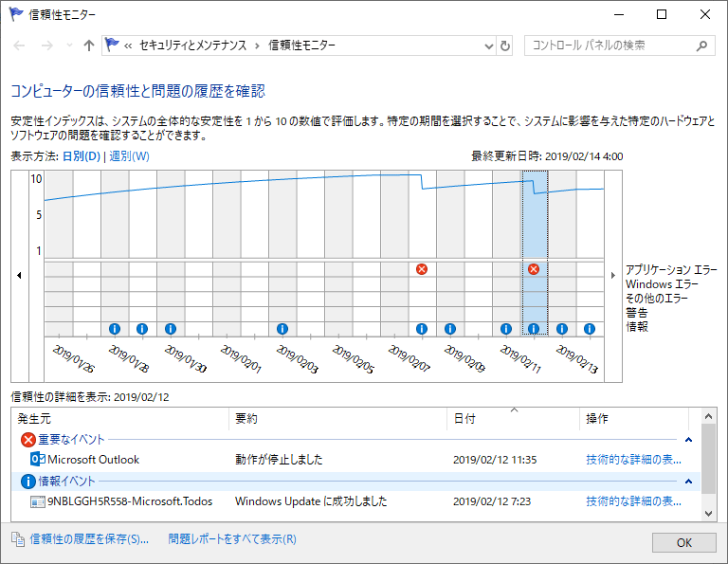This screenshot has width=728, height=564.
Task: Click the application error icon on 2019/02/08
Action: coord(422,269)
